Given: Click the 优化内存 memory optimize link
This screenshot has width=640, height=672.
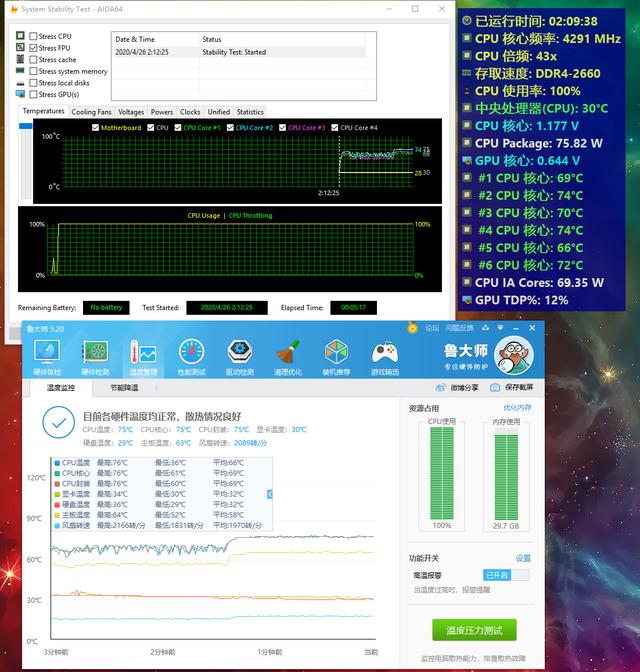Looking at the screenshot, I should 517,408.
